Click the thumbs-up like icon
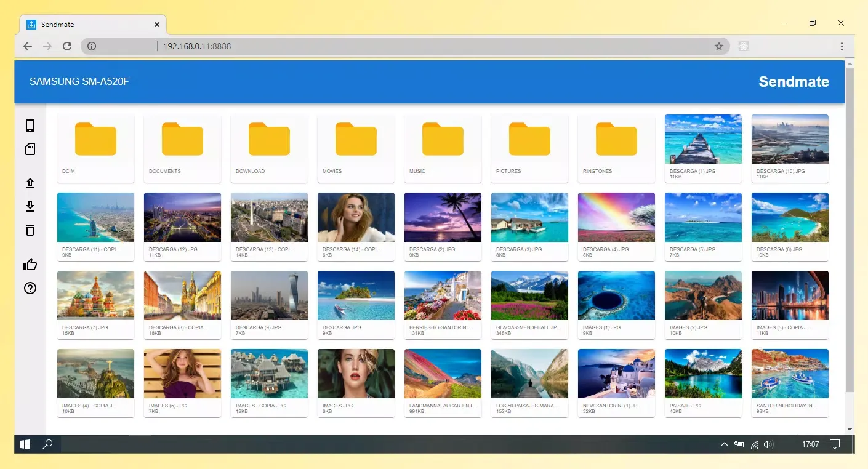 [30, 265]
